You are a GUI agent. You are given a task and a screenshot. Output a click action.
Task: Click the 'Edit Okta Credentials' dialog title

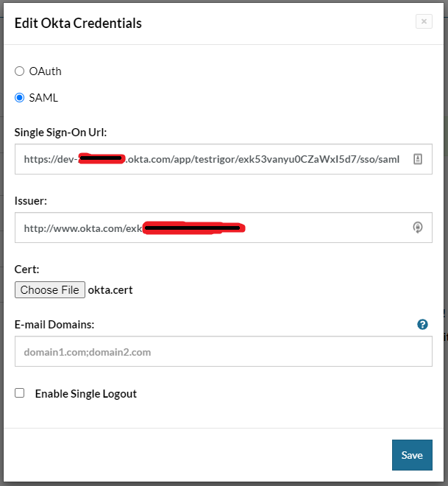[x=78, y=23]
